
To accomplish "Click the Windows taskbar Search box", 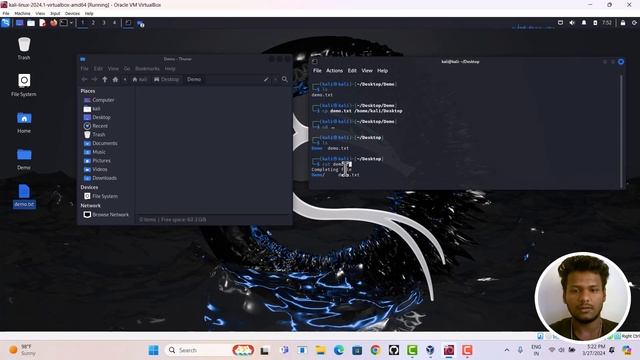I will click(210, 350).
